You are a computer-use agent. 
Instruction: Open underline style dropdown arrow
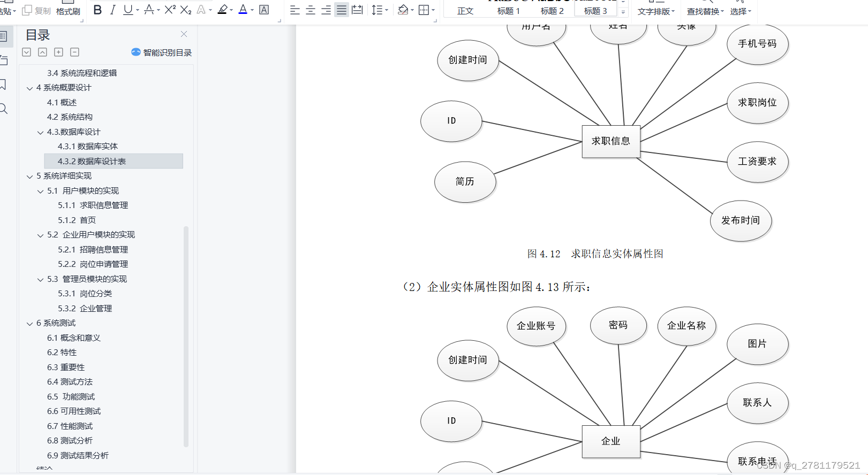(138, 10)
